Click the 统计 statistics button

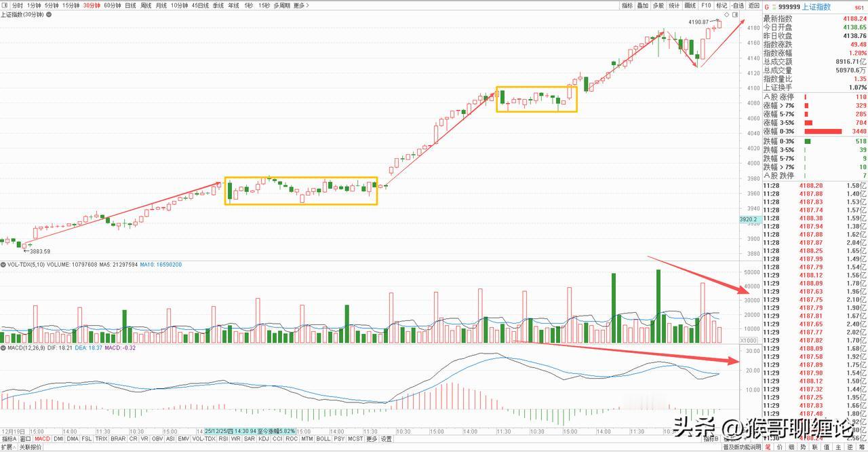[675, 5]
